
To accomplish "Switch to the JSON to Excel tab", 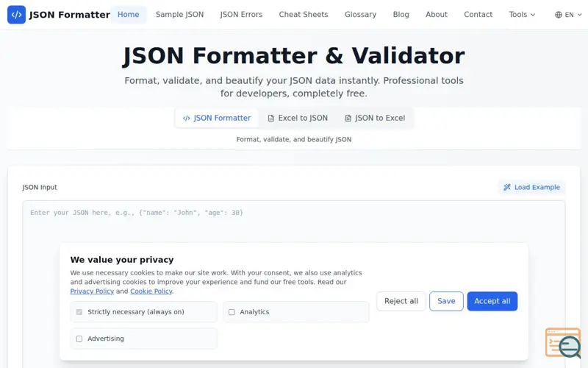I will tap(375, 118).
